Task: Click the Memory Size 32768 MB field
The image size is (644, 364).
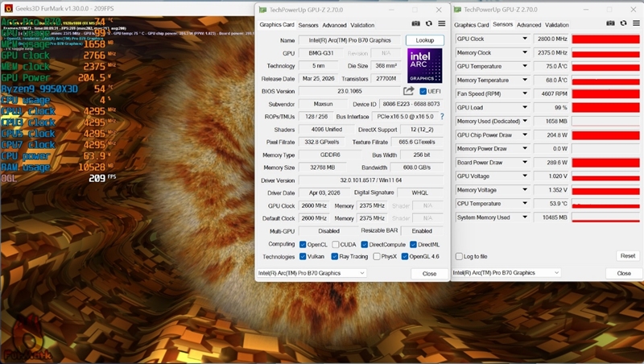Action: pyautogui.click(x=323, y=168)
